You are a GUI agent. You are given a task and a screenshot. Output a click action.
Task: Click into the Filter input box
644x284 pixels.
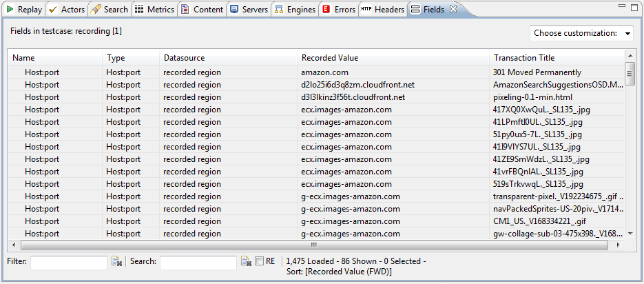pyautogui.click(x=69, y=263)
